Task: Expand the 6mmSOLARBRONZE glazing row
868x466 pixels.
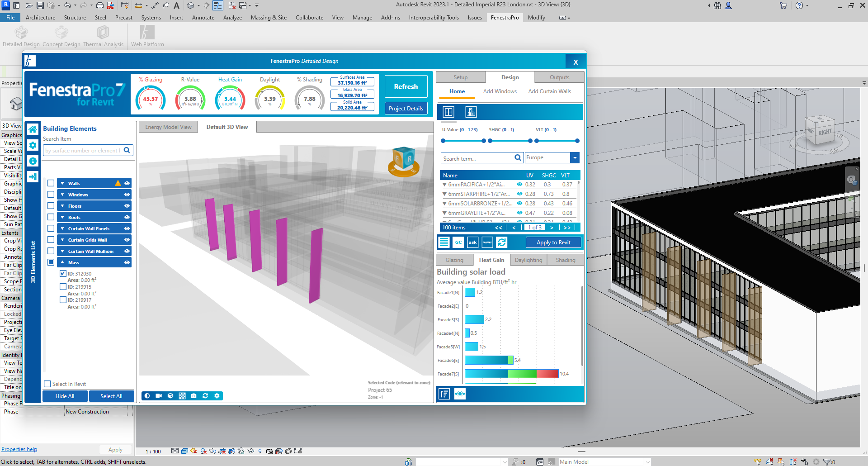Action: (444, 204)
